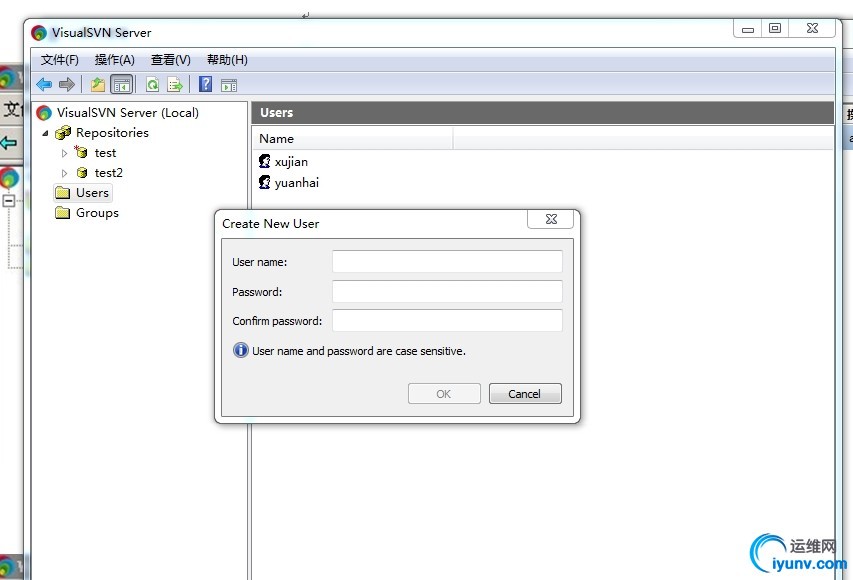
Task: Collapse the tree node in the background window
Action: (8, 201)
